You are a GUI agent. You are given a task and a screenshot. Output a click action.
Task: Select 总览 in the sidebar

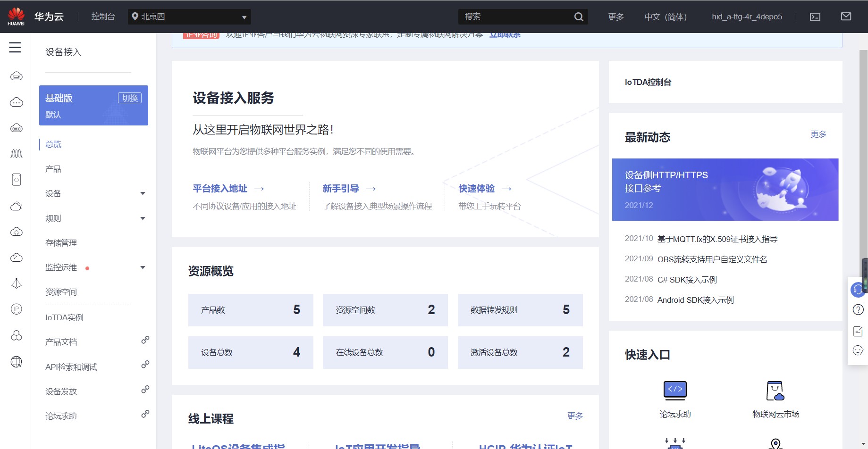point(53,144)
